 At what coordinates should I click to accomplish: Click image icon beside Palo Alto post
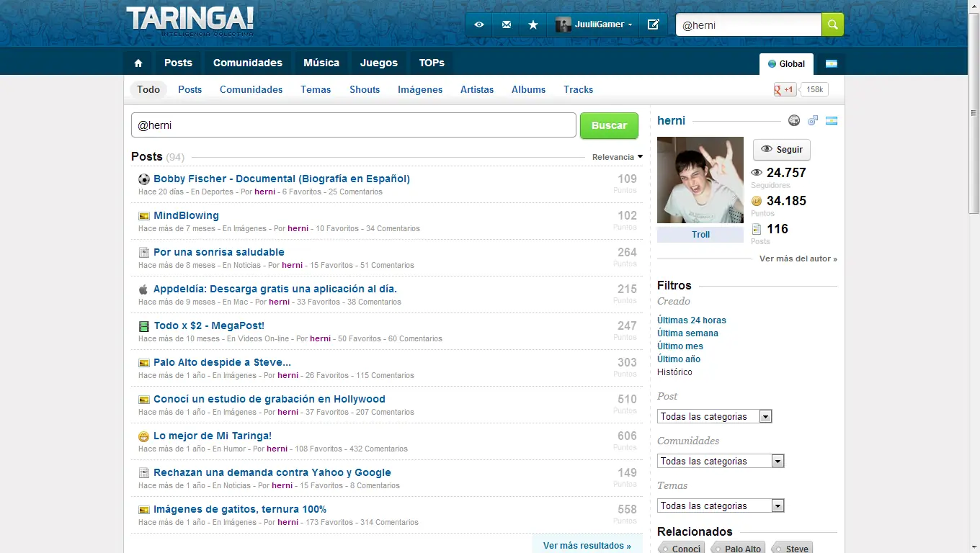pyautogui.click(x=144, y=363)
